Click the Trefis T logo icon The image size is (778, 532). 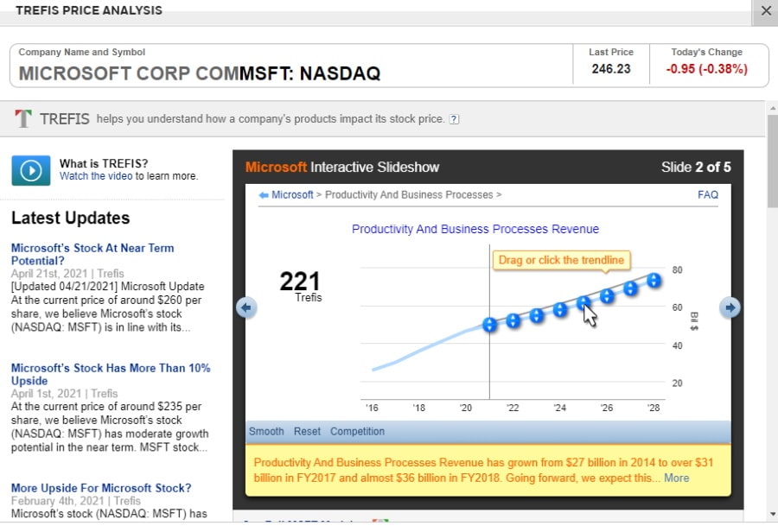22,119
